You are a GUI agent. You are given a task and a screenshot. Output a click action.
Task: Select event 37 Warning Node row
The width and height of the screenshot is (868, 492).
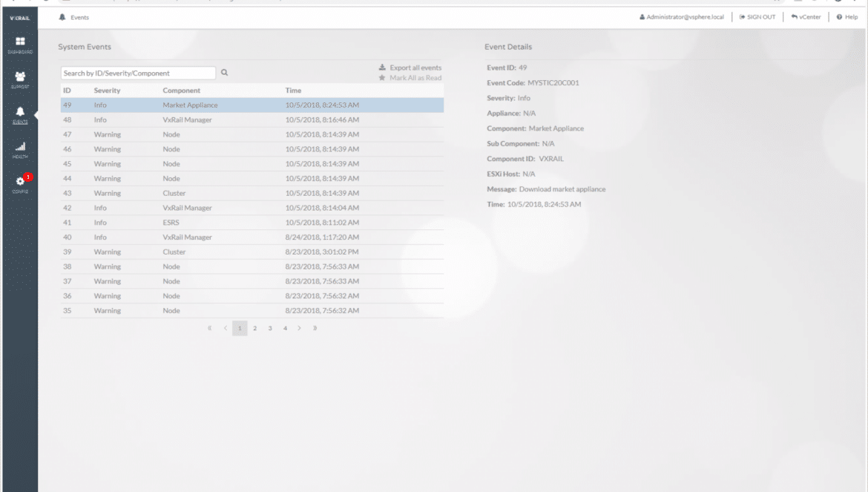pyautogui.click(x=252, y=281)
